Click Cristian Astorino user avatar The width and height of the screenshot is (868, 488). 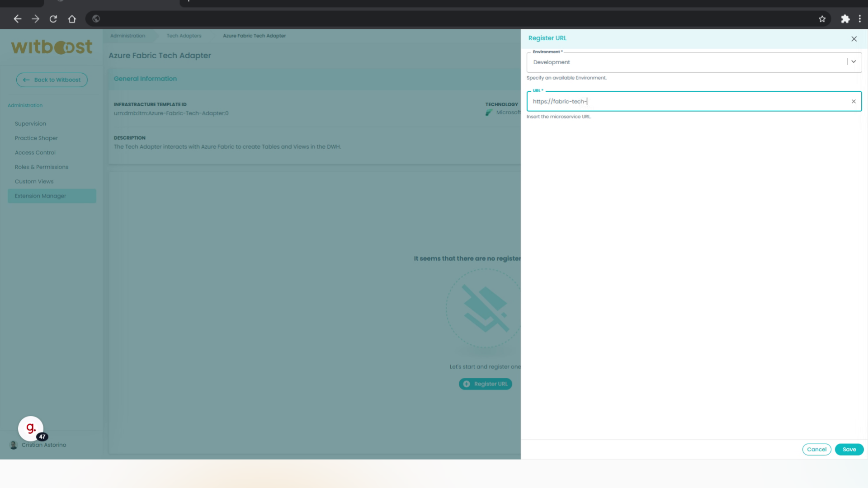tap(14, 445)
